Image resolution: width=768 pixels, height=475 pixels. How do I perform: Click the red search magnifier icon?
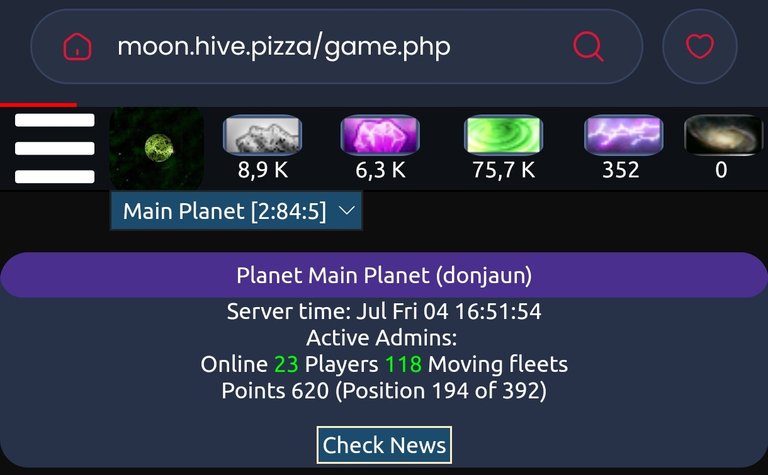click(588, 47)
